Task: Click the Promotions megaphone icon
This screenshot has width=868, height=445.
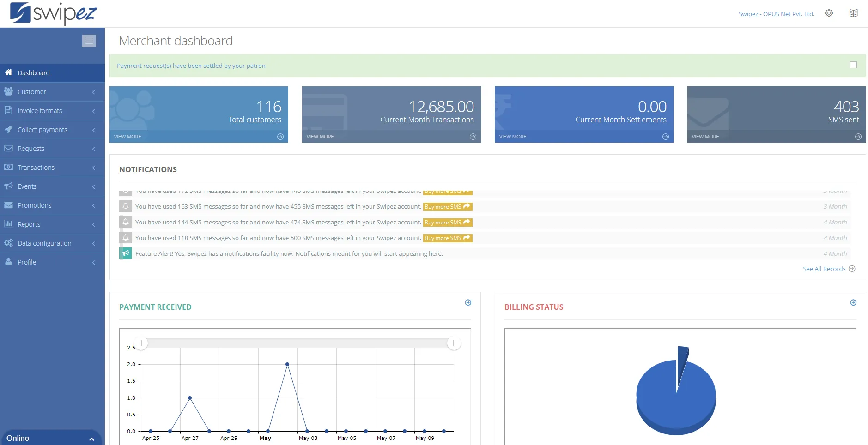Action: click(x=9, y=205)
